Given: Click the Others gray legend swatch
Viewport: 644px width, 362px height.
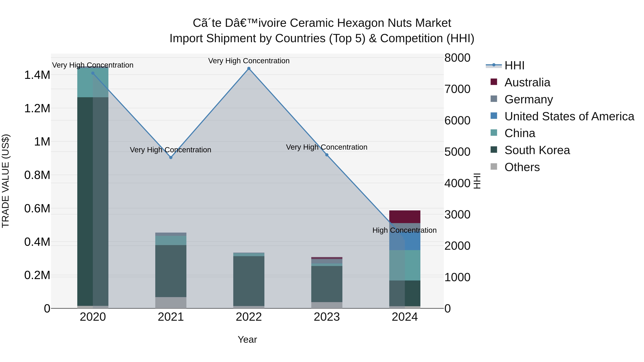Looking at the screenshot, I should click(x=494, y=166).
